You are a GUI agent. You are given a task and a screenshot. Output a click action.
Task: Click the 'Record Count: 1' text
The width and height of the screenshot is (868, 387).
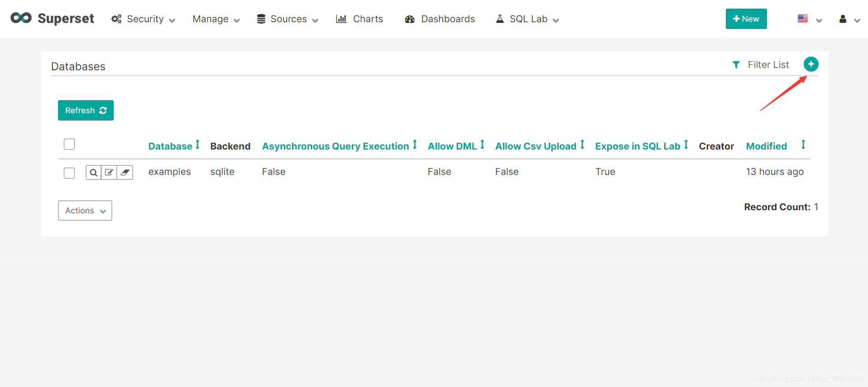(x=781, y=207)
